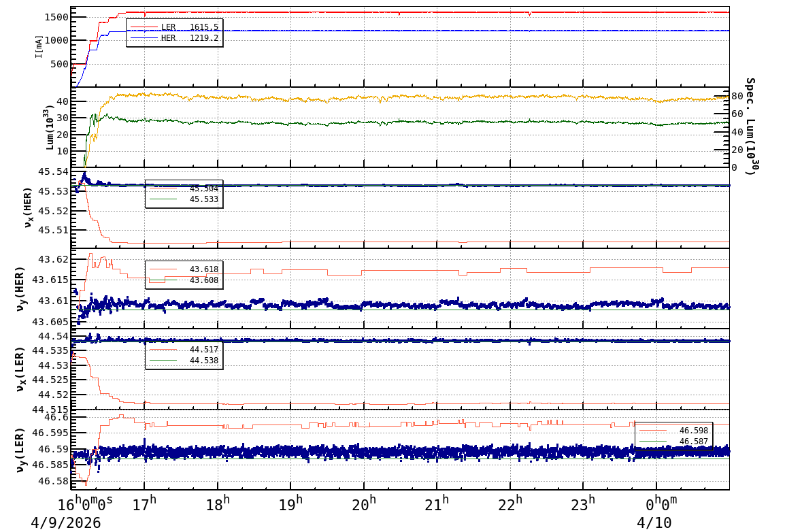Select the νy(LER) axis label

click(x=20, y=450)
